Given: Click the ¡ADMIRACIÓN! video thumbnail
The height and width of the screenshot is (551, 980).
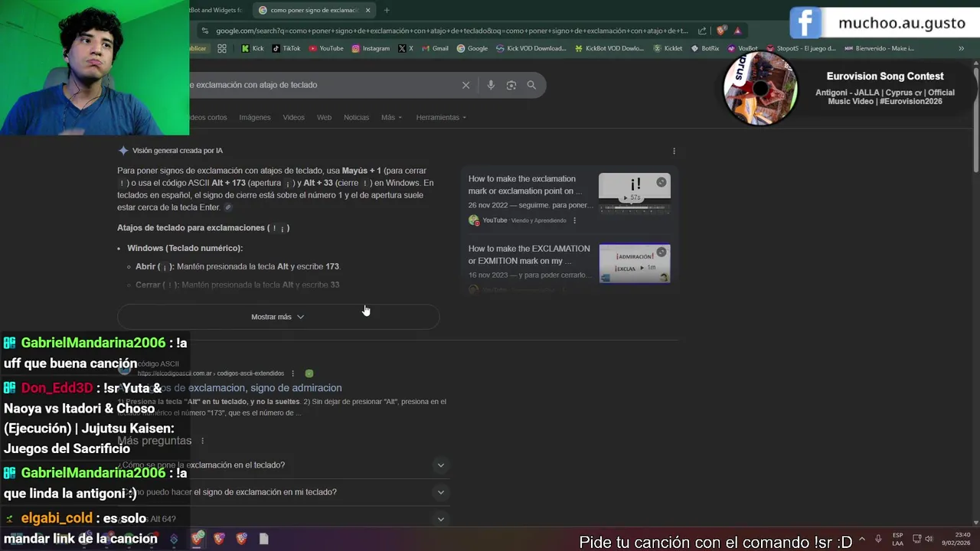Looking at the screenshot, I should [x=634, y=263].
